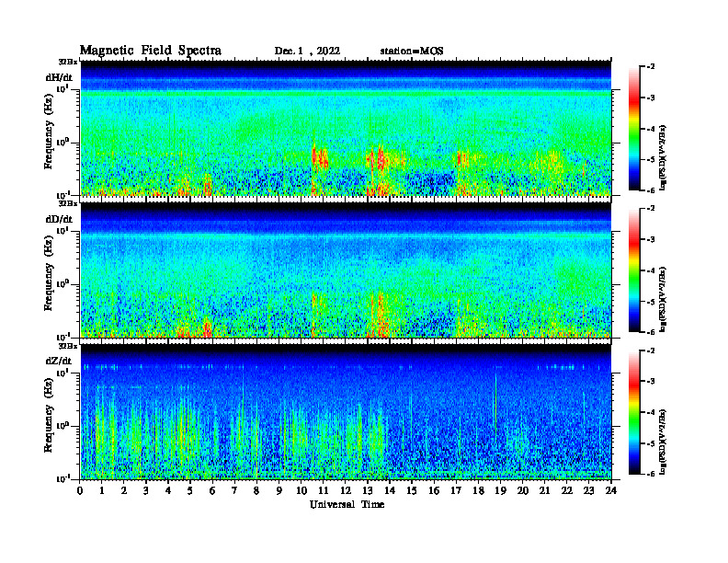Click hour tick label "11" on time axis
Viewport: 728px width, 563px height.
coord(324,491)
